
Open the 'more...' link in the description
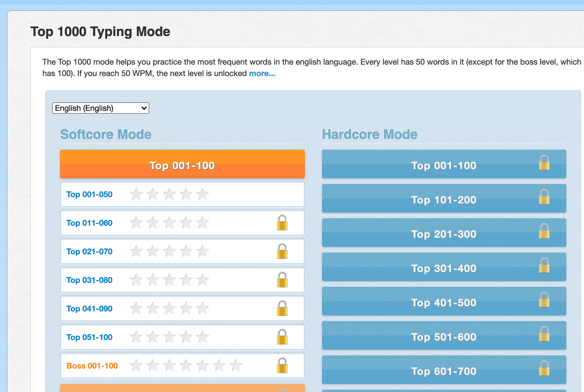(262, 73)
